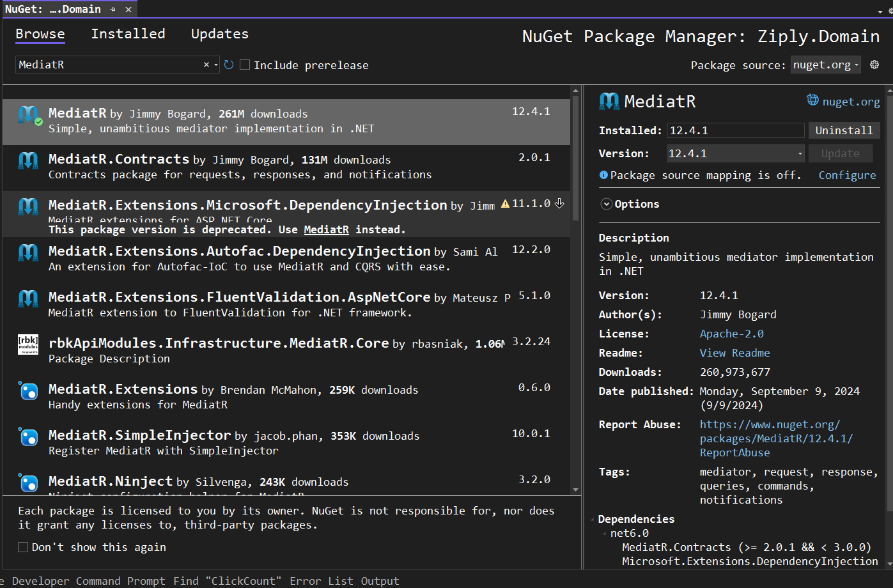The height and width of the screenshot is (588, 893).
Task: Switch to the Installed tab
Action: pyautogui.click(x=128, y=34)
